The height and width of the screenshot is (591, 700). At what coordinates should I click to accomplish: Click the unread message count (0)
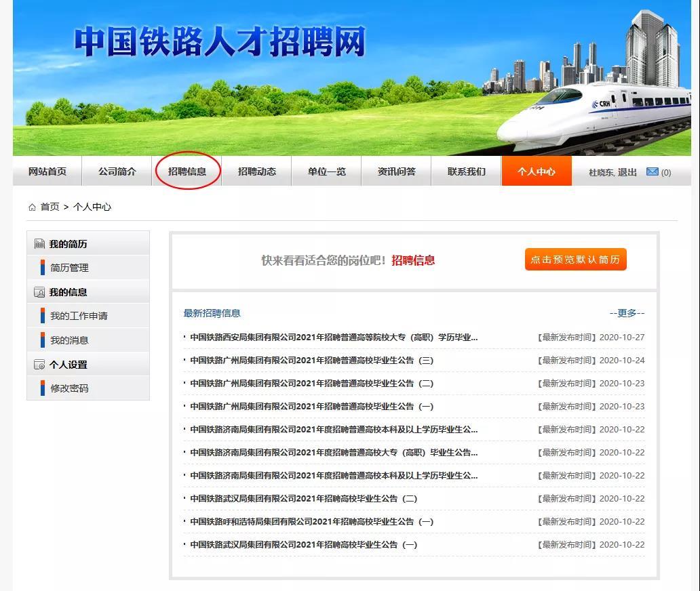pos(665,172)
